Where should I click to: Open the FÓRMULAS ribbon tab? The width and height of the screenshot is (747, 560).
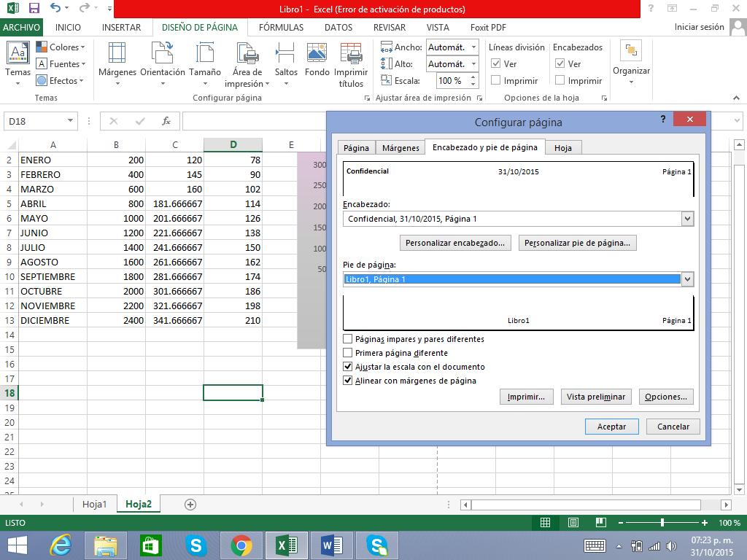tap(281, 28)
